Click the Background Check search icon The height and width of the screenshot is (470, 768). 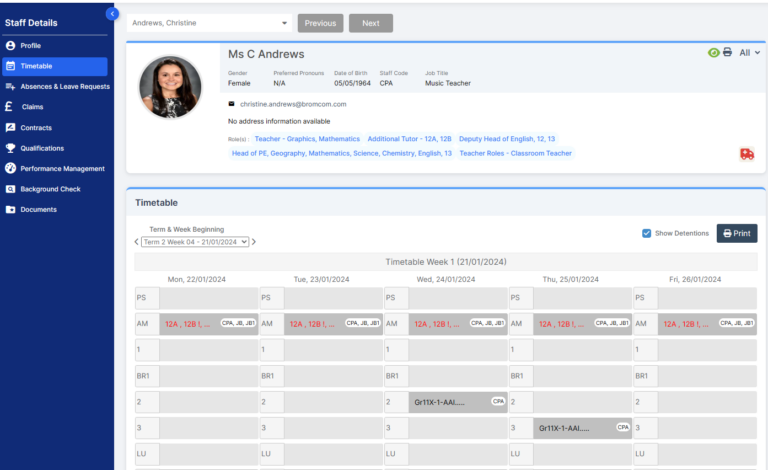coord(10,189)
